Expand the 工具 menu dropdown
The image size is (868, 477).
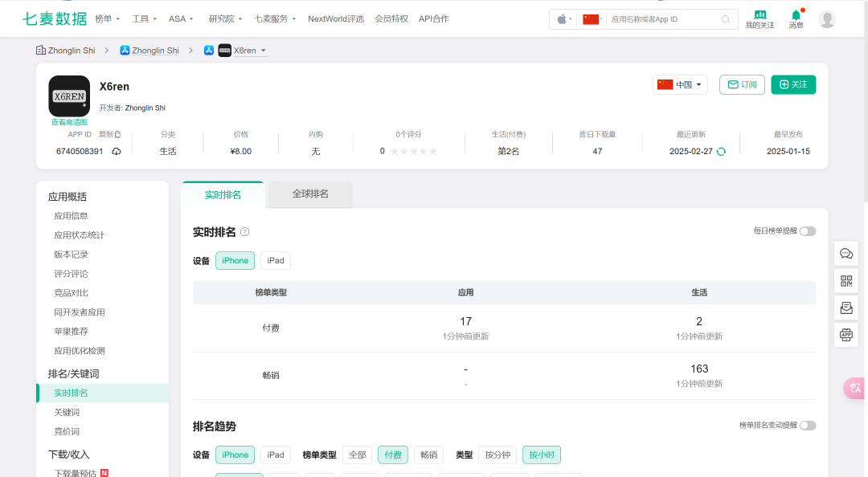tap(144, 18)
